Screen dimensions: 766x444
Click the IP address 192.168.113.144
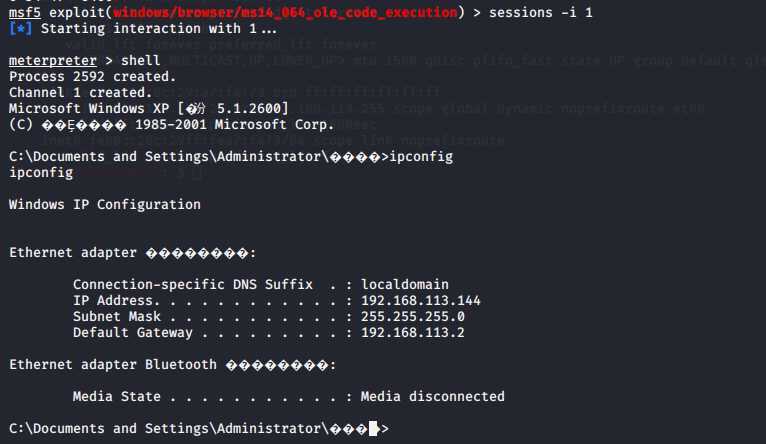(x=421, y=300)
